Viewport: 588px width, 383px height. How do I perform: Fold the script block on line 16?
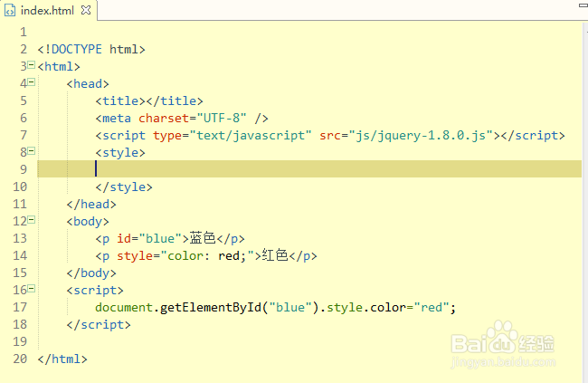tap(31, 289)
